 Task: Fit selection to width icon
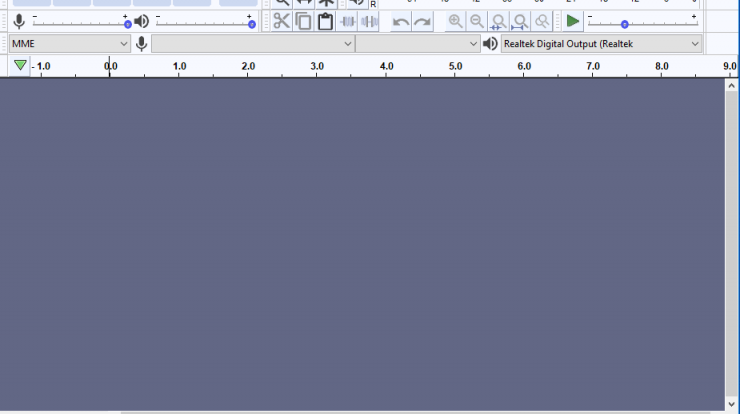(498, 21)
